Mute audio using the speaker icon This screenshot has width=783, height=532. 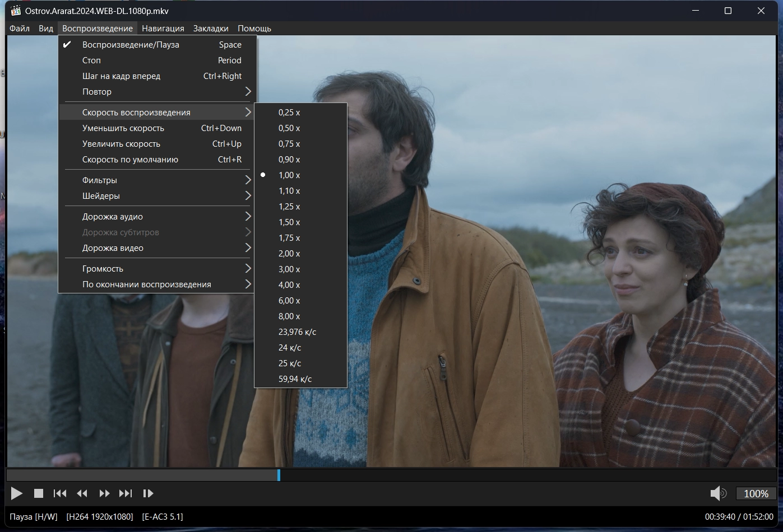point(718,493)
